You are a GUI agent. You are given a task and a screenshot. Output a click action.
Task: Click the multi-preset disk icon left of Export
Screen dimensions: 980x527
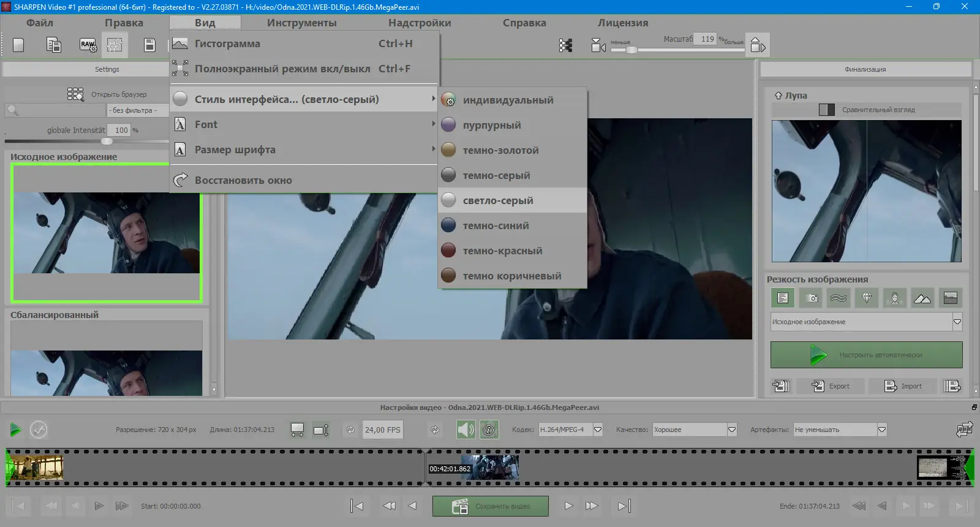click(781, 386)
